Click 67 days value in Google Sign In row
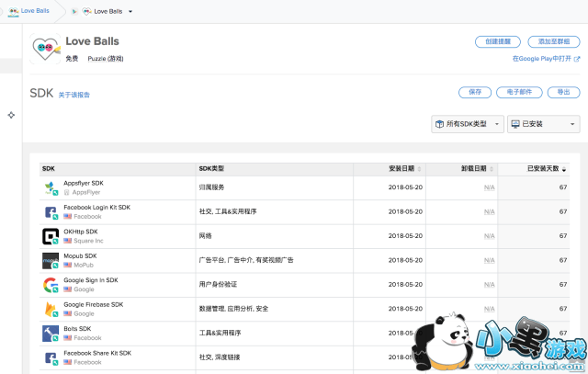This screenshot has height=374, width=588. point(563,285)
